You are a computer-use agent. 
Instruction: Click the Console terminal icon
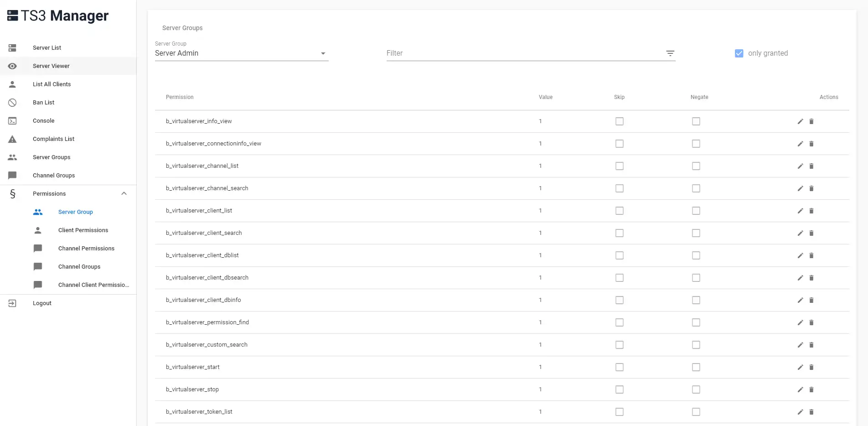[12, 121]
